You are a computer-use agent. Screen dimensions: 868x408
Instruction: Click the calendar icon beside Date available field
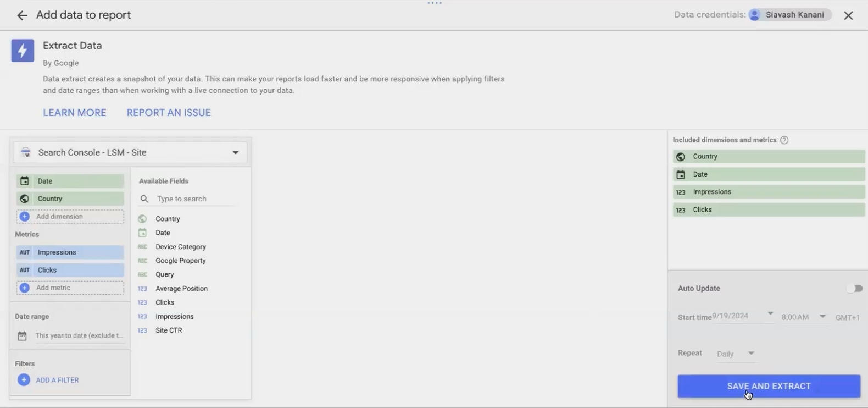tap(142, 233)
